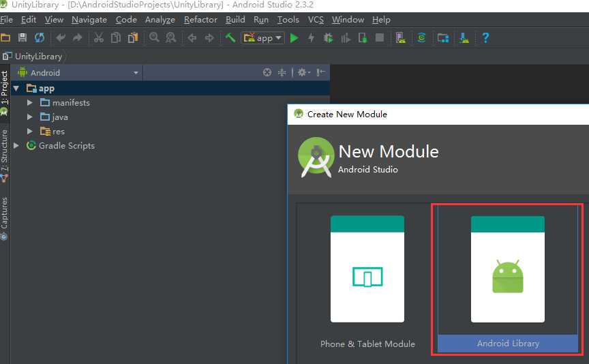Open the Refactor menu
This screenshot has height=364, width=589.
tap(200, 20)
